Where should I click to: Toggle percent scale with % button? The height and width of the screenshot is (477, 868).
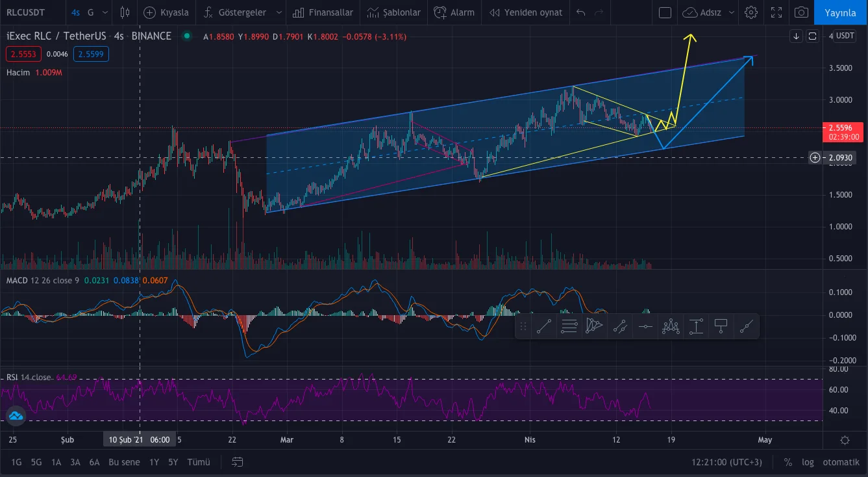coord(787,462)
